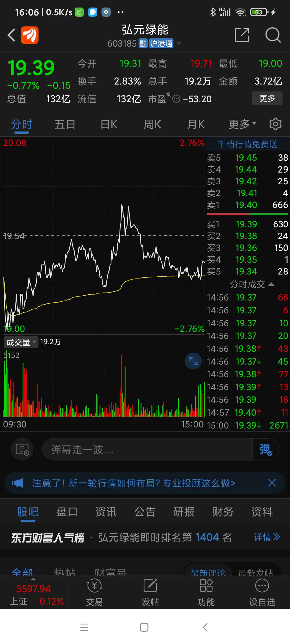Viewport: 290px width, 644px height.
Task: Open the 功能 functions icon
Action: pos(206,592)
